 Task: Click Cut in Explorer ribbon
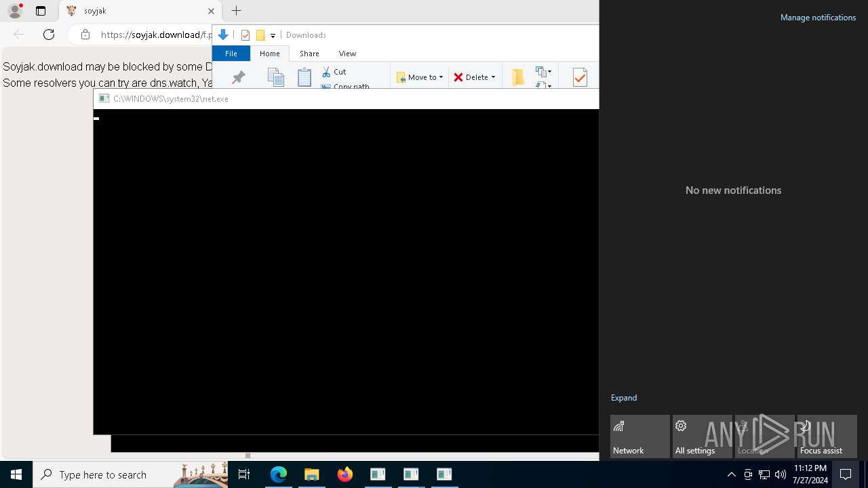[334, 71]
